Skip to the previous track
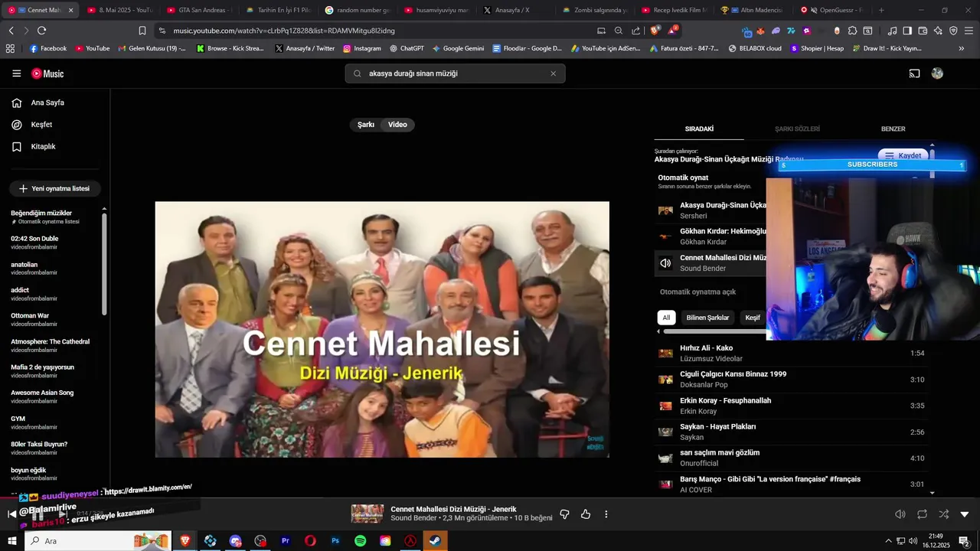The width and height of the screenshot is (980, 551). (x=11, y=514)
